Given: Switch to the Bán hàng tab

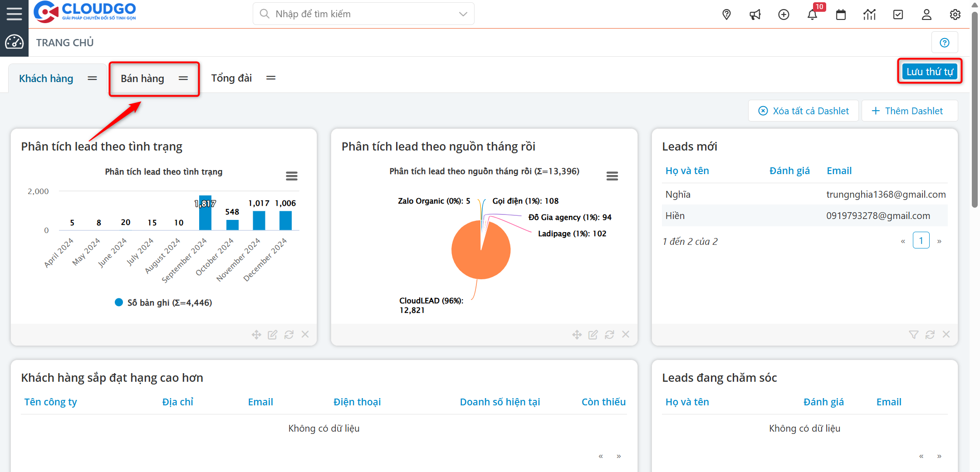Looking at the screenshot, I should pos(142,78).
